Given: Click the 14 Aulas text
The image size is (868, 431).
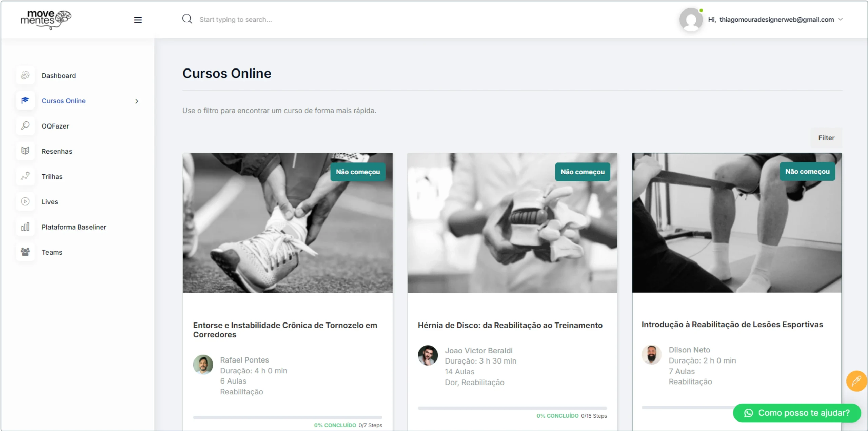Looking at the screenshot, I should click(x=459, y=372).
